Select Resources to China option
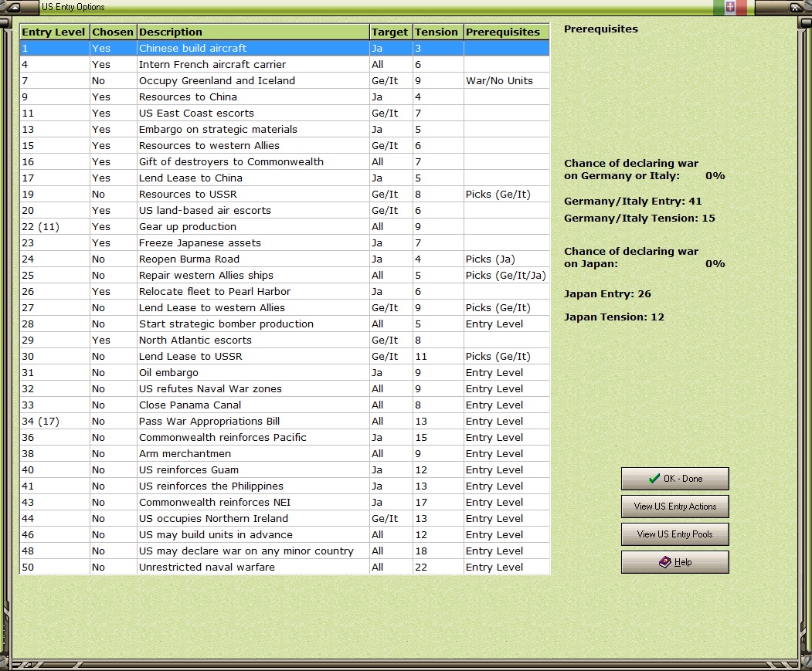The image size is (812, 671). tap(284, 97)
